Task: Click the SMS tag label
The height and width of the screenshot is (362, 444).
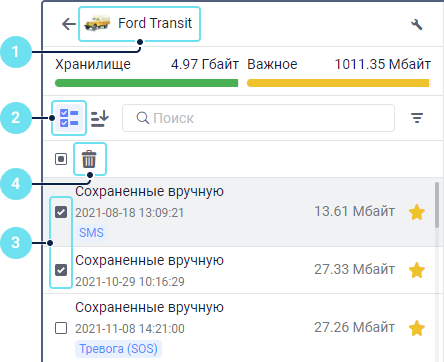Action: click(x=91, y=233)
